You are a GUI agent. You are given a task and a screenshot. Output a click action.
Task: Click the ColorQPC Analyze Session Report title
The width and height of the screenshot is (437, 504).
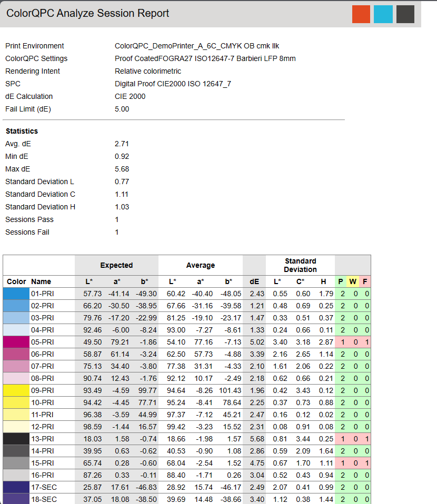tap(87, 14)
